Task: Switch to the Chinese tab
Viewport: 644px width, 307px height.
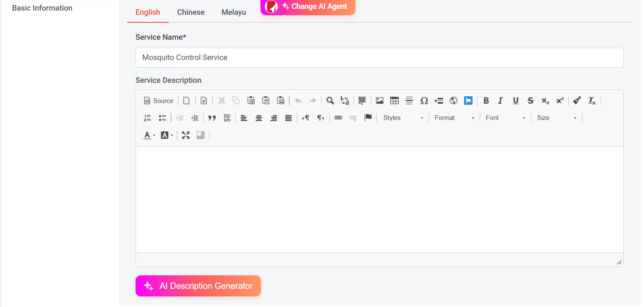Action: 190,12
